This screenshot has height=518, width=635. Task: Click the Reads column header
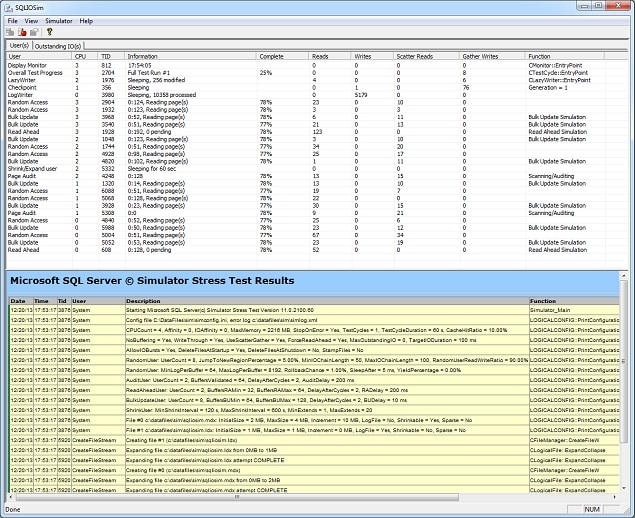tap(330, 56)
